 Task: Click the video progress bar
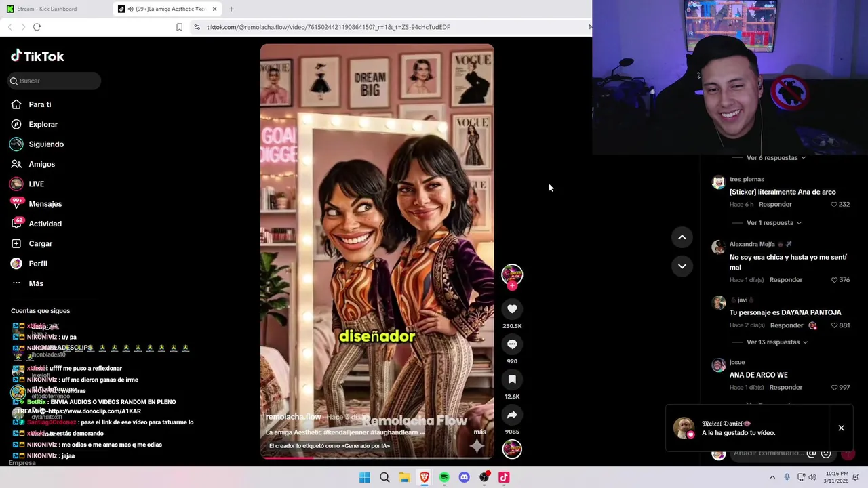(377, 457)
